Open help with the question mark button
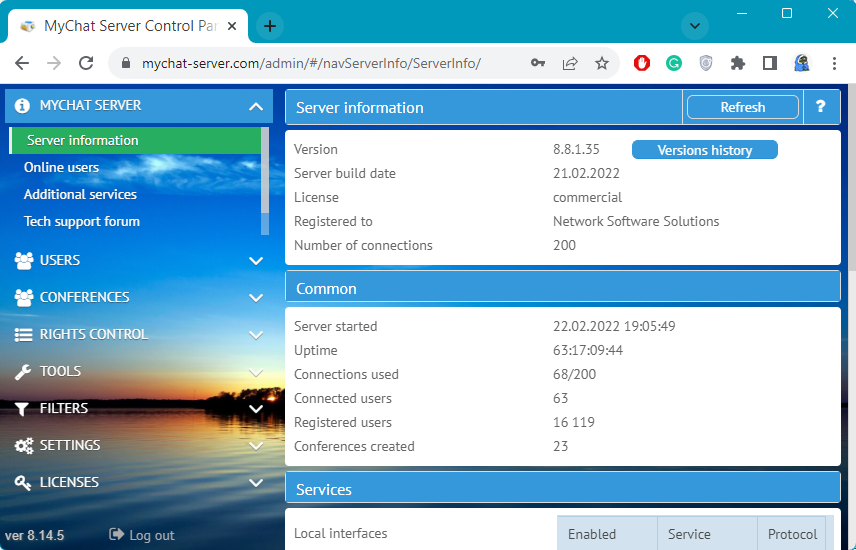The height and width of the screenshot is (550, 856). (x=821, y=107)
